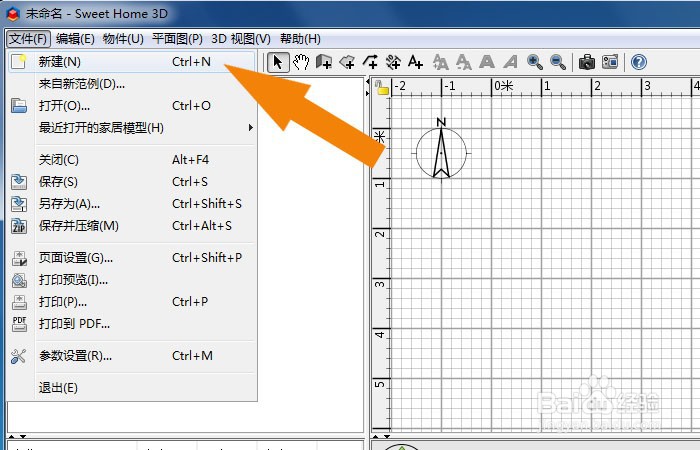Choose the add text labels tool

click(416, 62)
